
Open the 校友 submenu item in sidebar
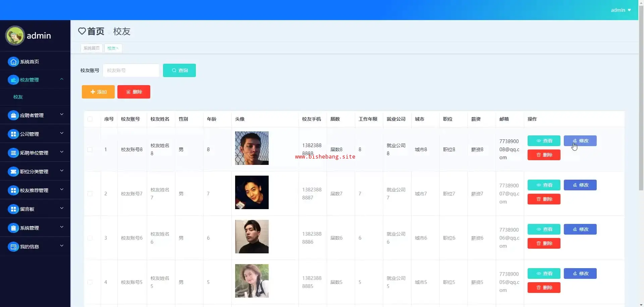click(x=18, y=97)
